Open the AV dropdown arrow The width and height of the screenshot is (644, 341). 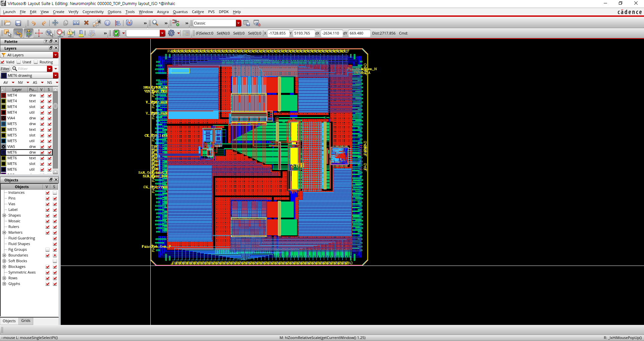[x=13, y=82]
